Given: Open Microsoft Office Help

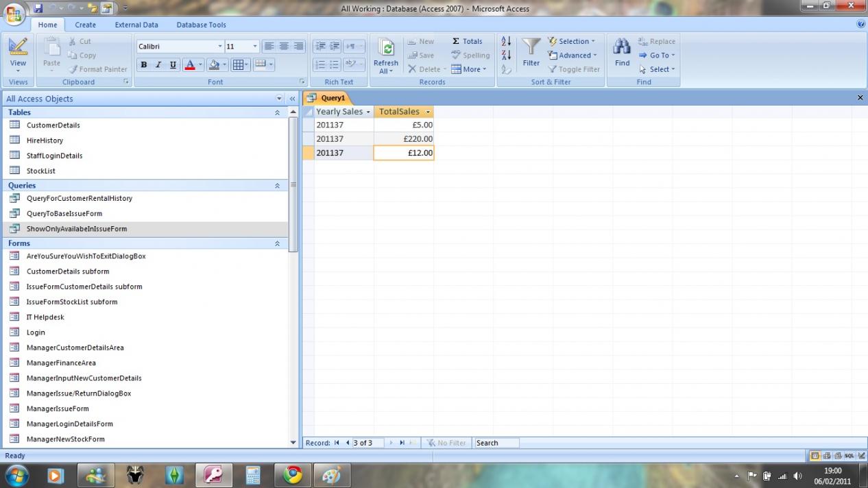Looking at the screenshot, I should tap(861, 24).
